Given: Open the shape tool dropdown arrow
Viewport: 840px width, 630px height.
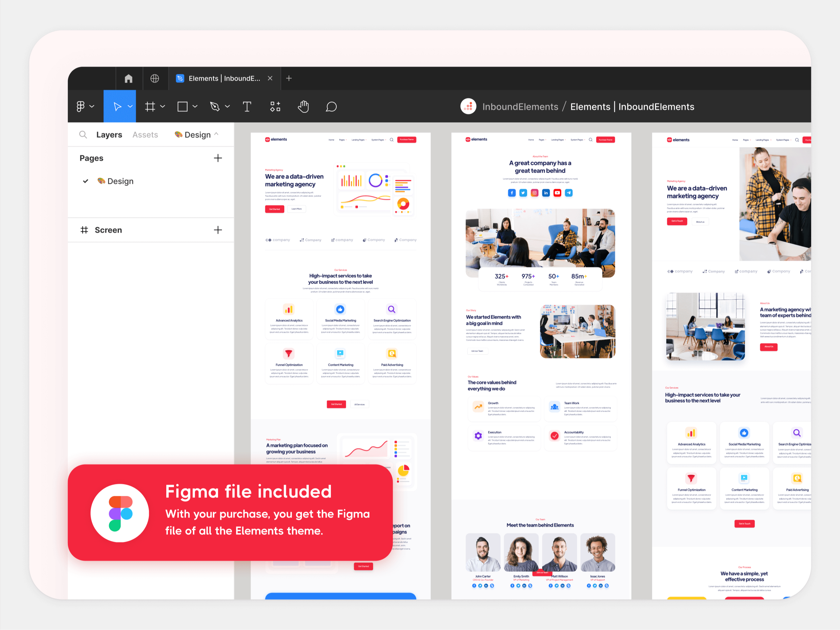Looking at the screenshot, I should pyautogui.click(x=195, y=106).
